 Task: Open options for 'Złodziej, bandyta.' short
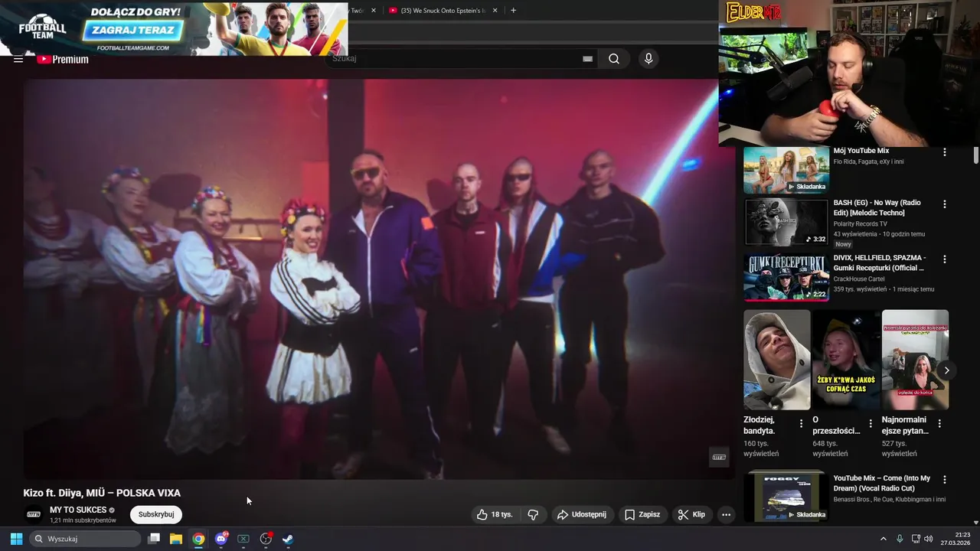[x=802, y=423]
